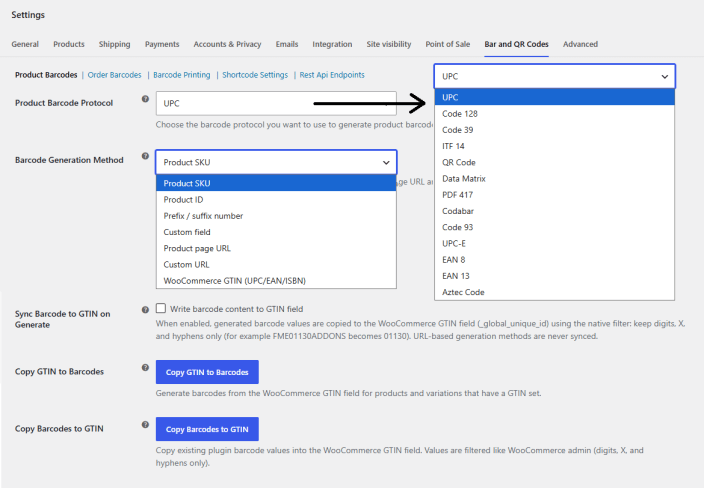The image size is (704, 488).
Task: Select Product page URL option
Action: tap(276, 248)
